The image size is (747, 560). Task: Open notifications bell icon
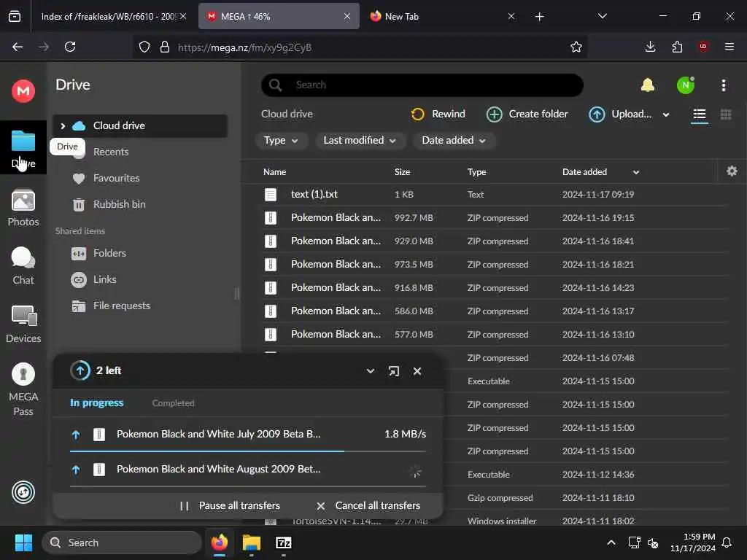[x=648, y=85]
